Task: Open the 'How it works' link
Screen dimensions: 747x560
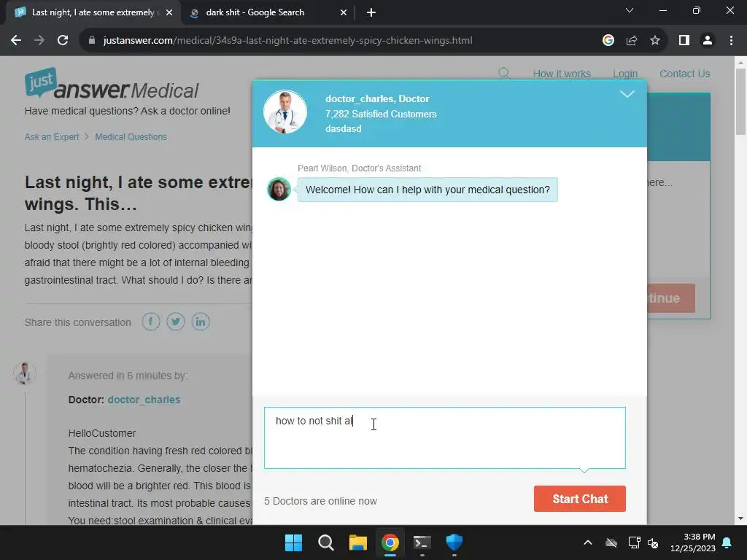Action: [562, 74]
